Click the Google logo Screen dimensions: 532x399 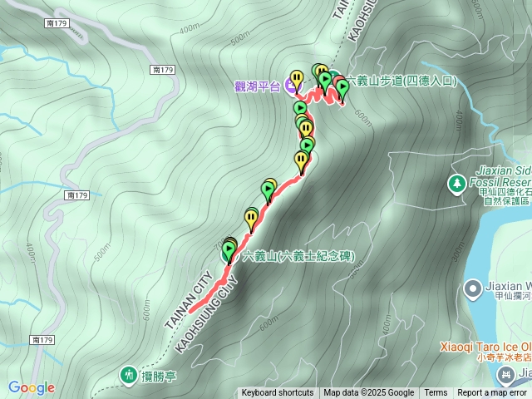pos(32,387)
